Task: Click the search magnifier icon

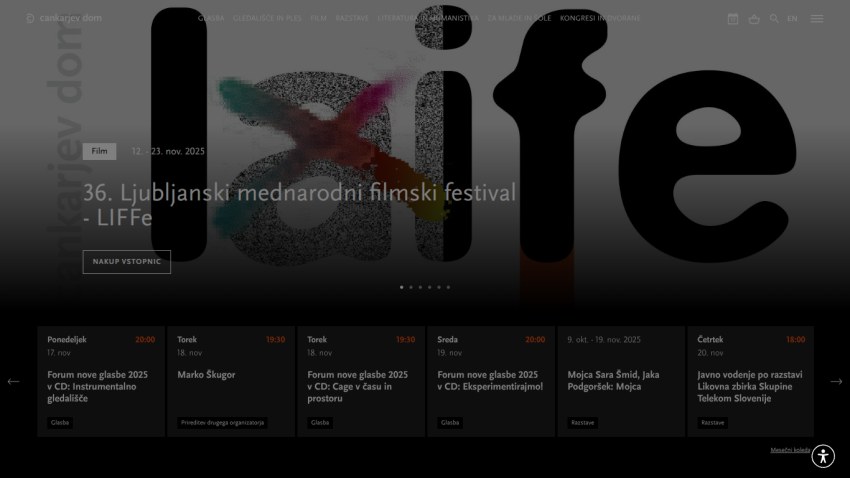Action: click(x=774, y=19)
